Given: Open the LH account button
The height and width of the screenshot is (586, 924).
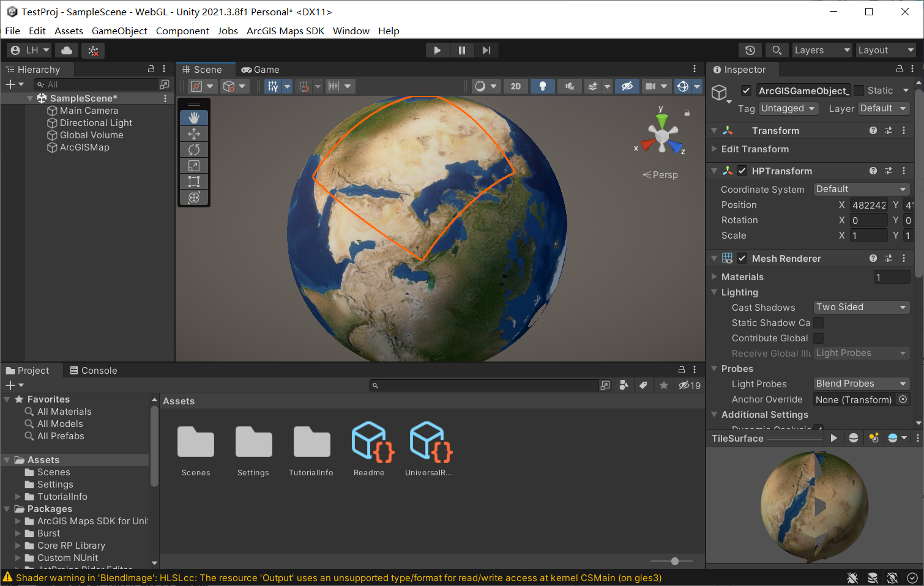Looking at the screenshot, I should (29, 50).
